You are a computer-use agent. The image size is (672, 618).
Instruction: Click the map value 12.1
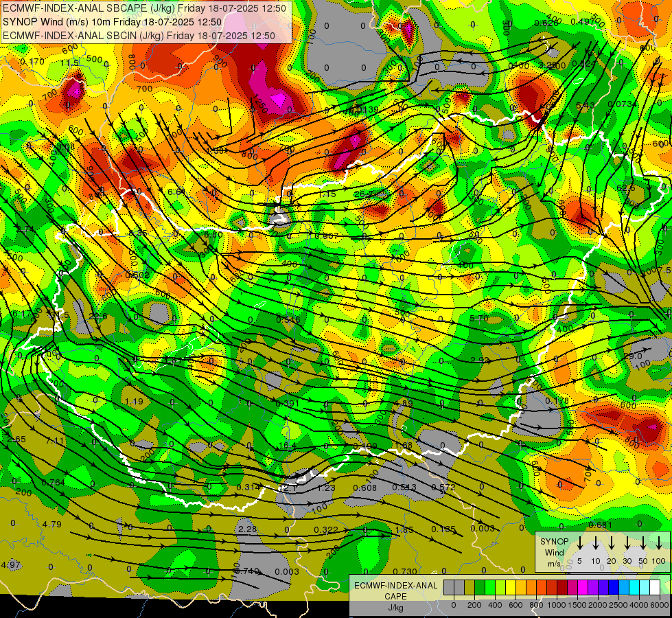click(287, 488)
